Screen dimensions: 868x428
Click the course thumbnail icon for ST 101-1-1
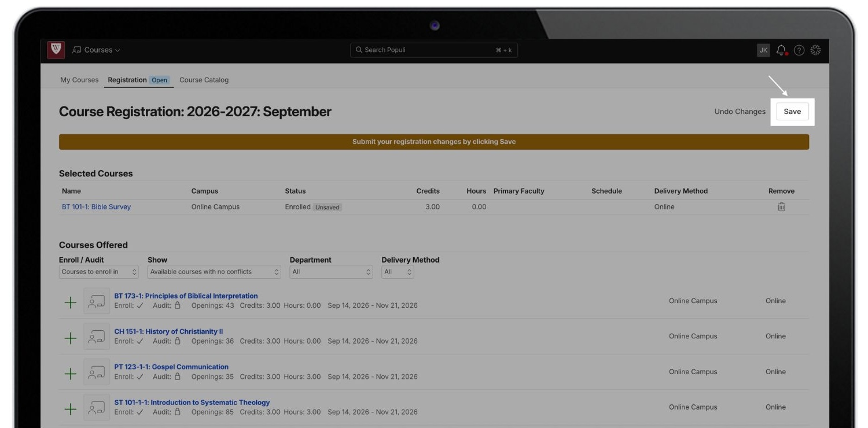coord(97,407)
